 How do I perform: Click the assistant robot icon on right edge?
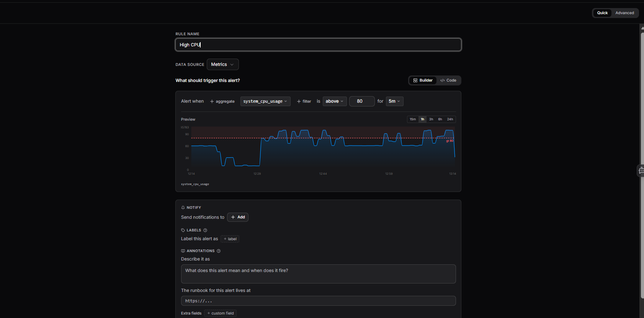tap(641, 170)
